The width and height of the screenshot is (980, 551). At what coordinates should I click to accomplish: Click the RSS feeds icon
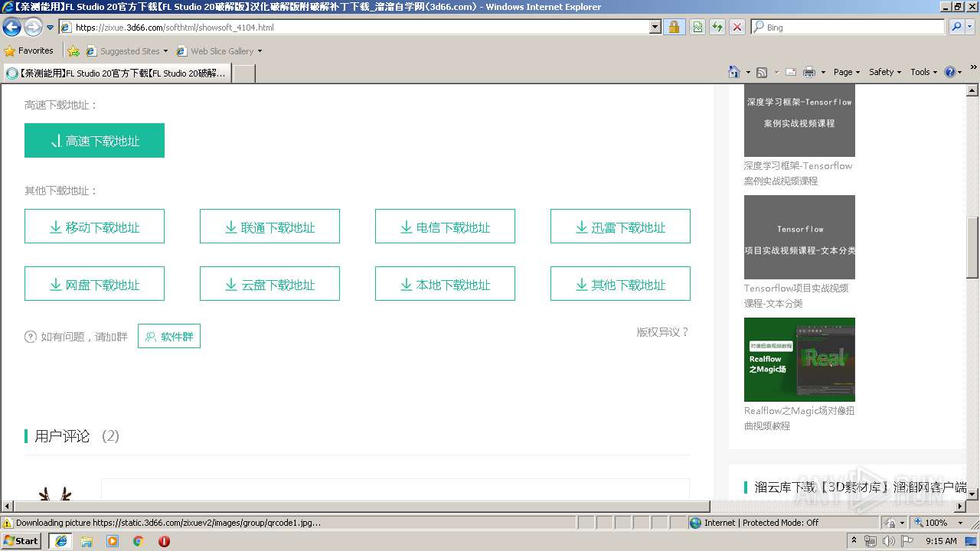click(x=762, y=72)
